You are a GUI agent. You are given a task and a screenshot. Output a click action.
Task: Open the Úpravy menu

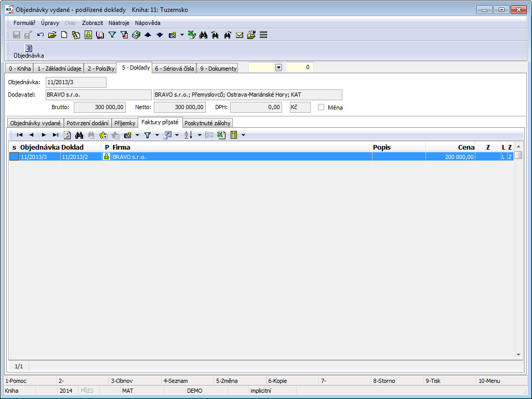(50, 23)
